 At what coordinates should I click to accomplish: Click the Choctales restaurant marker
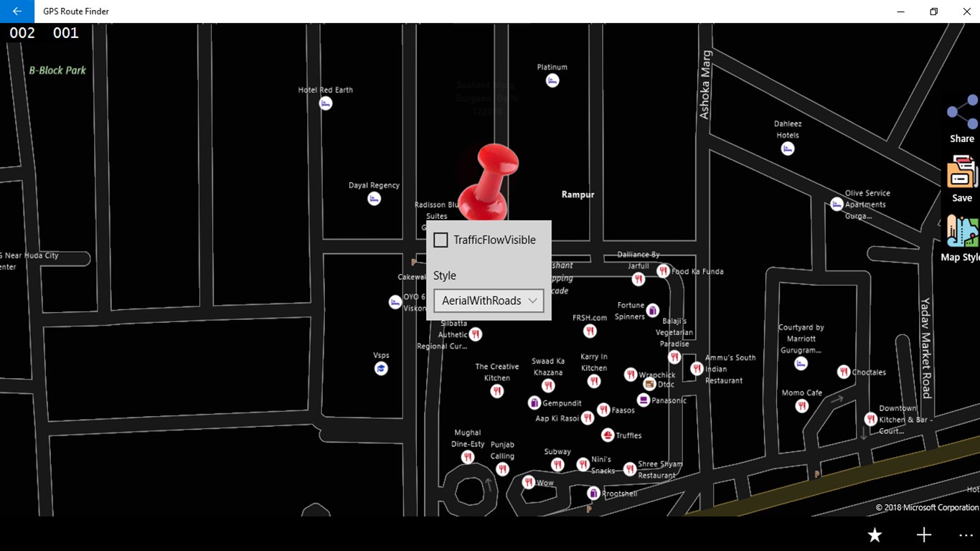844,372
